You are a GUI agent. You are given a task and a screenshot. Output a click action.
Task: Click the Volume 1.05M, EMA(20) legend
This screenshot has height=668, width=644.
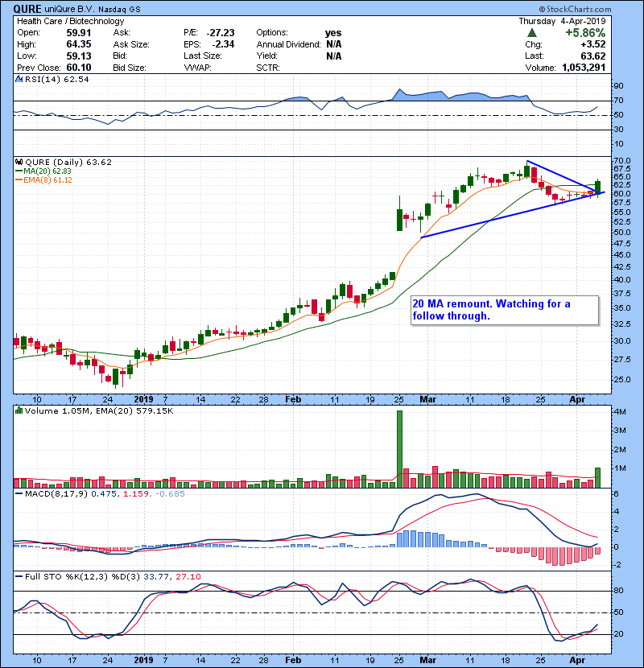[99, 411]
